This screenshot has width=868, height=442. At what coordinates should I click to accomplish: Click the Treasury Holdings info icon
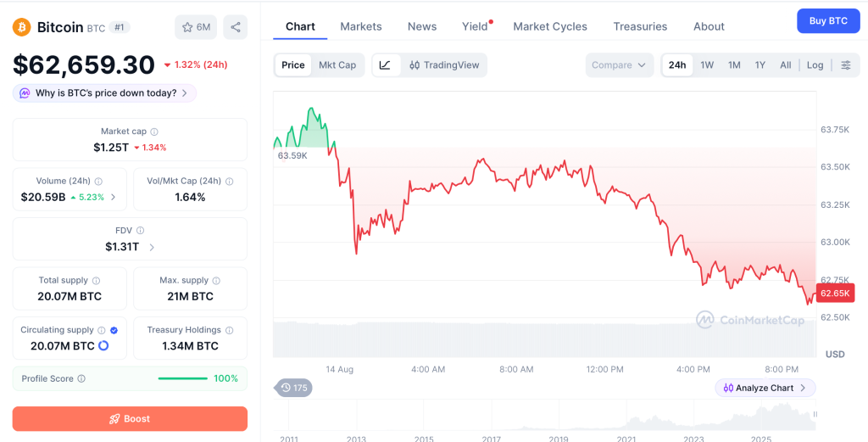click(x=229, y=330)
